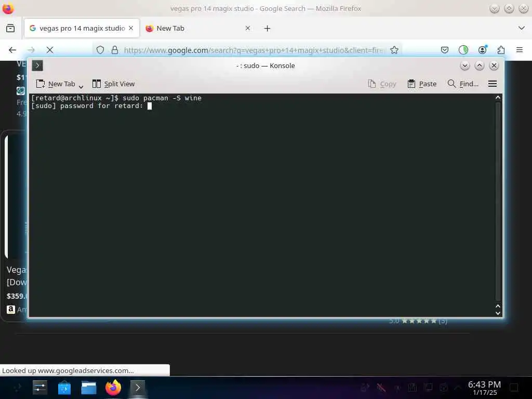Click the sudo pacman -S wine command text
The image size is (532, 399).
point(162,98)
